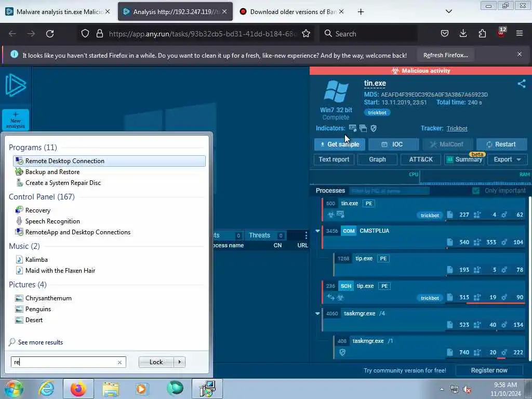
Task: Switch to Malware analysis tin.exe browser tab
Action: point(58,11)
